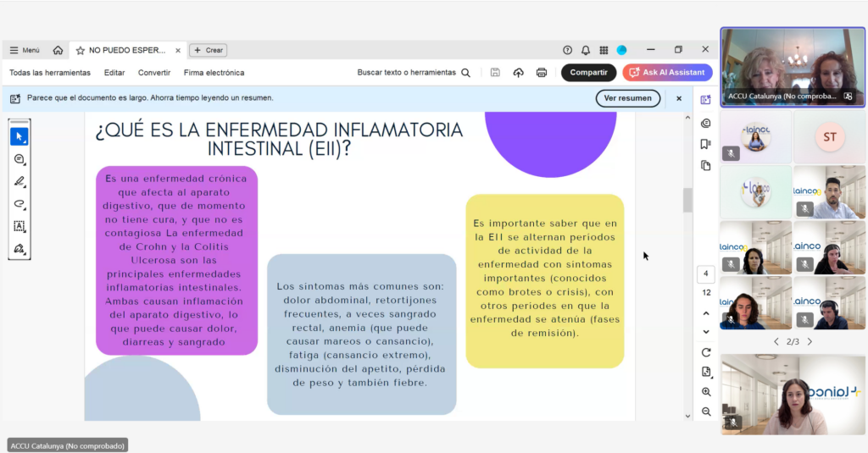Screen dimensions: 868x453
Task: Select the NO PUEDO ESPER... document tab
Action: 127,50
